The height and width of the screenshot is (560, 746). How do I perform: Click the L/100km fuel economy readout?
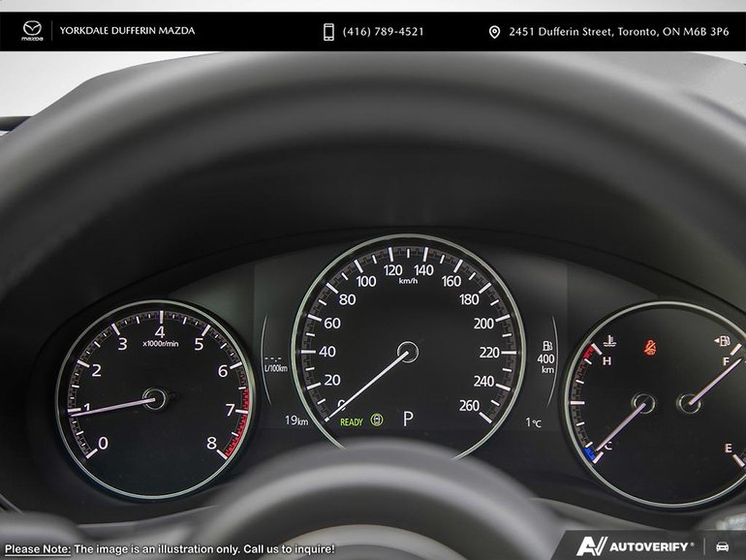coord(275,364)
